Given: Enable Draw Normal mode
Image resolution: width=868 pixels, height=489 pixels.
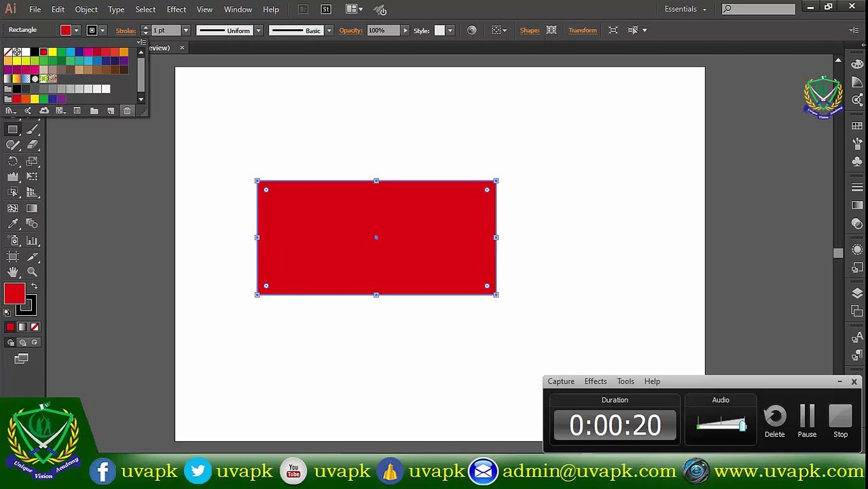Looking at the screenshot, I should tap(10, 343).
